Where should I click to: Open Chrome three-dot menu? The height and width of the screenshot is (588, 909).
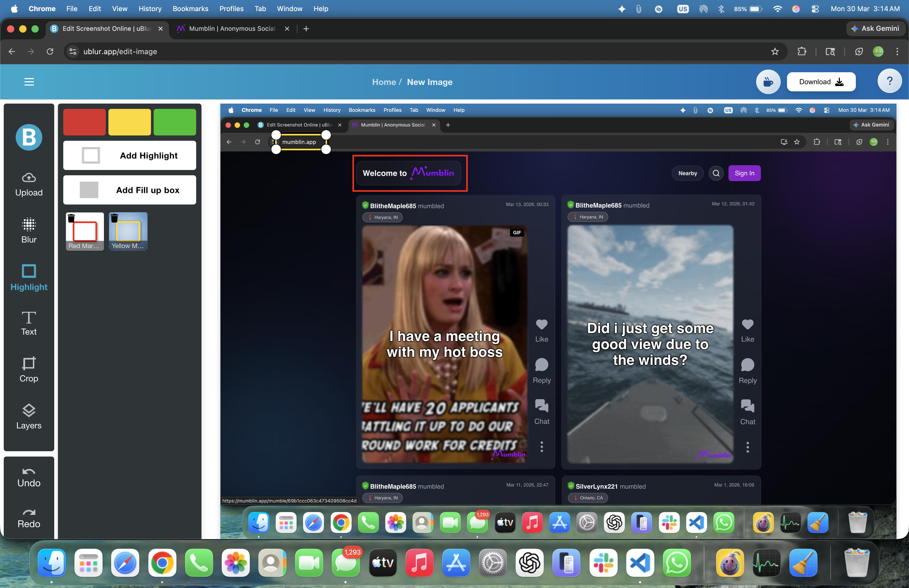tap(897, 52)
